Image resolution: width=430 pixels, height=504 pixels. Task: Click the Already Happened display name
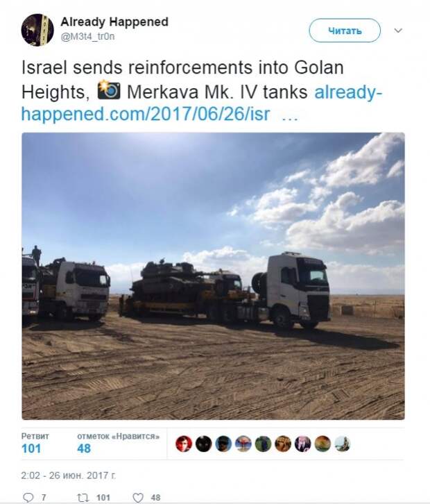pos(114,22)
